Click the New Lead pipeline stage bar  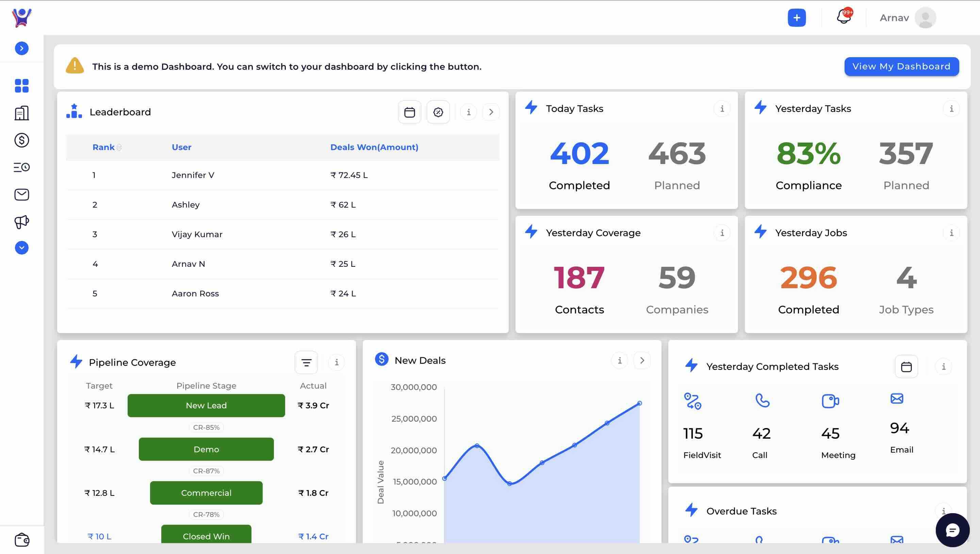coord(206,406)
